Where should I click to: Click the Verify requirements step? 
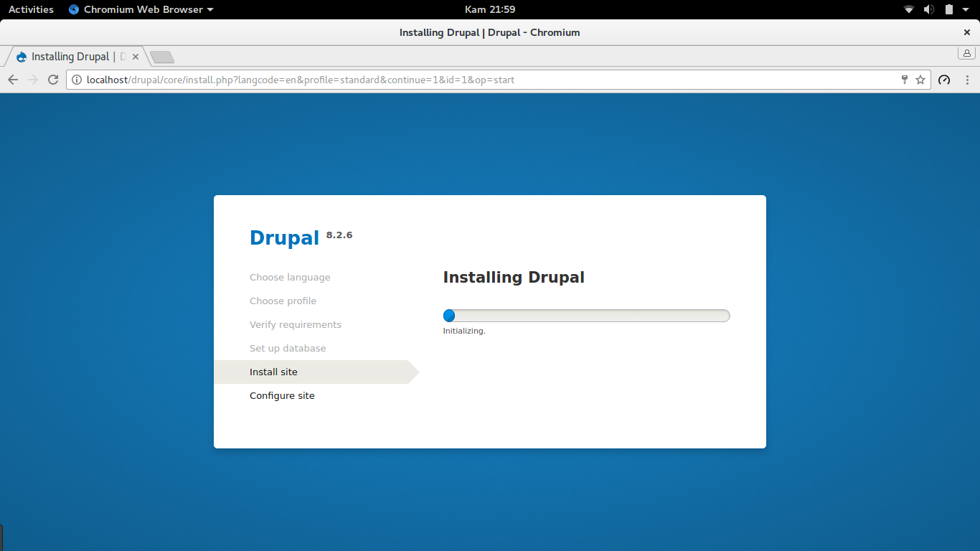tap(296, 325)
